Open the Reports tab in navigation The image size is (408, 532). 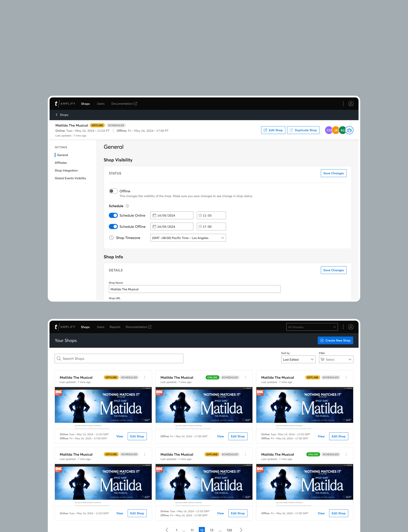[115, 327]
